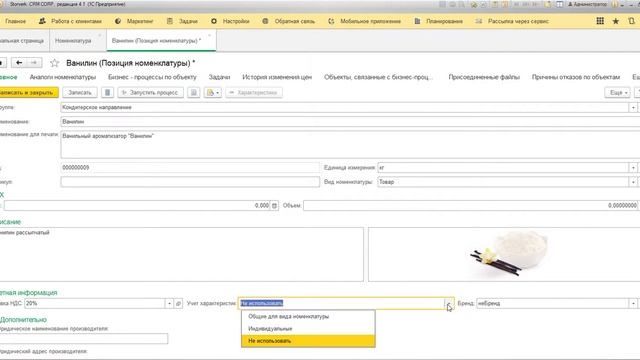Screen dimensions: 640x360
Task: Click the Мобильное приложение icon
Action: pyautogui.click(x=331, y=21)
